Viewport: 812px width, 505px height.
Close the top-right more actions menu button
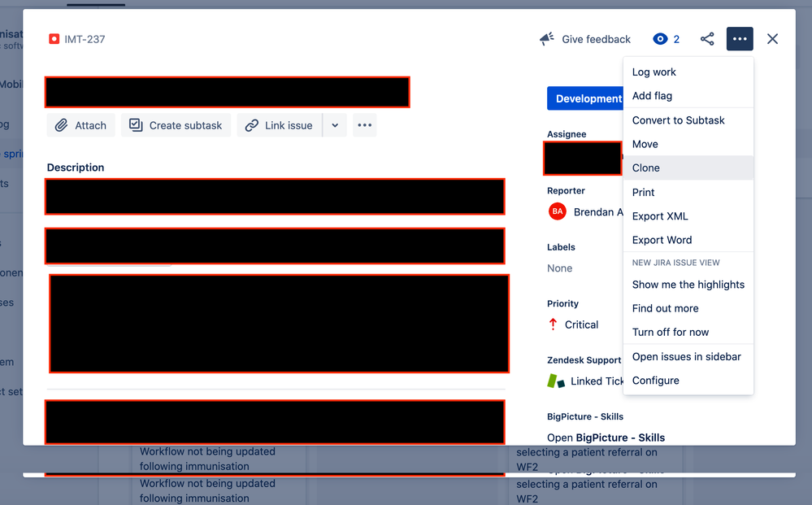click(740, 39)
